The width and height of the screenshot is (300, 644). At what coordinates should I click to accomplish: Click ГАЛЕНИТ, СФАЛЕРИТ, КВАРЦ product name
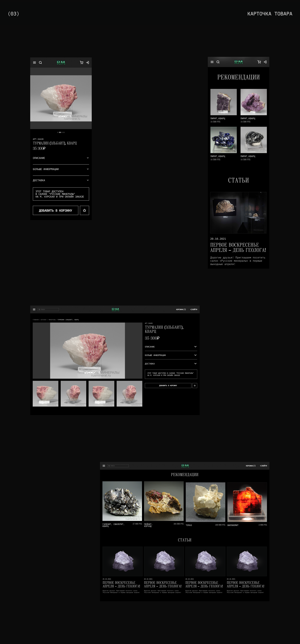(x=113, y=525)
